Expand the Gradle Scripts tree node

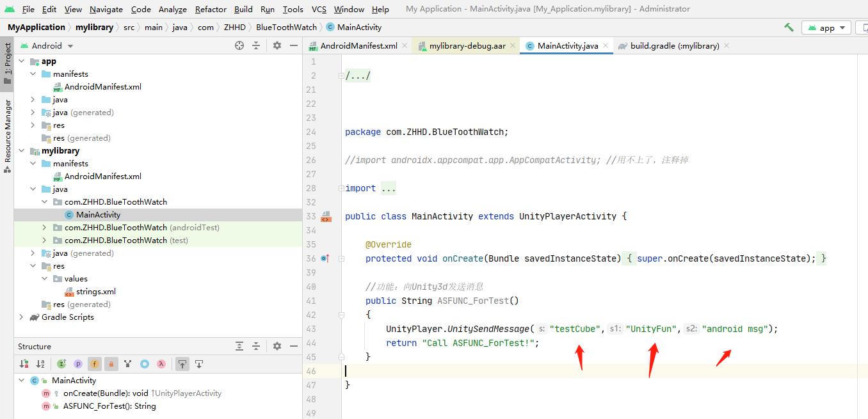tap(21, 317)
